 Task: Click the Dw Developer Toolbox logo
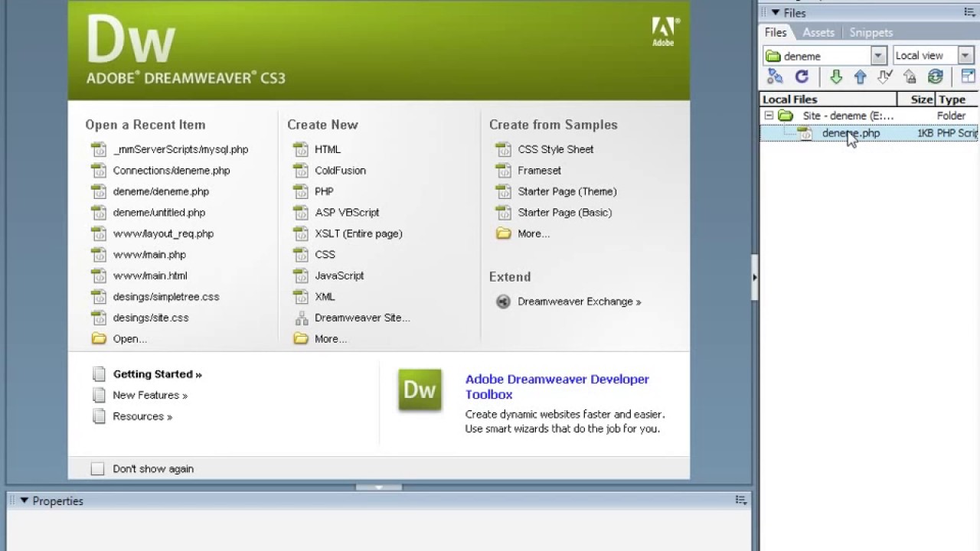tap(420, 390)
